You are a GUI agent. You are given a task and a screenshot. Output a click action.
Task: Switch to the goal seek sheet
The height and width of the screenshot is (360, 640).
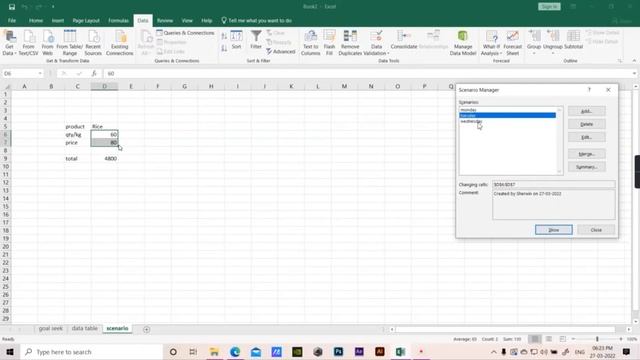[51, 329]
